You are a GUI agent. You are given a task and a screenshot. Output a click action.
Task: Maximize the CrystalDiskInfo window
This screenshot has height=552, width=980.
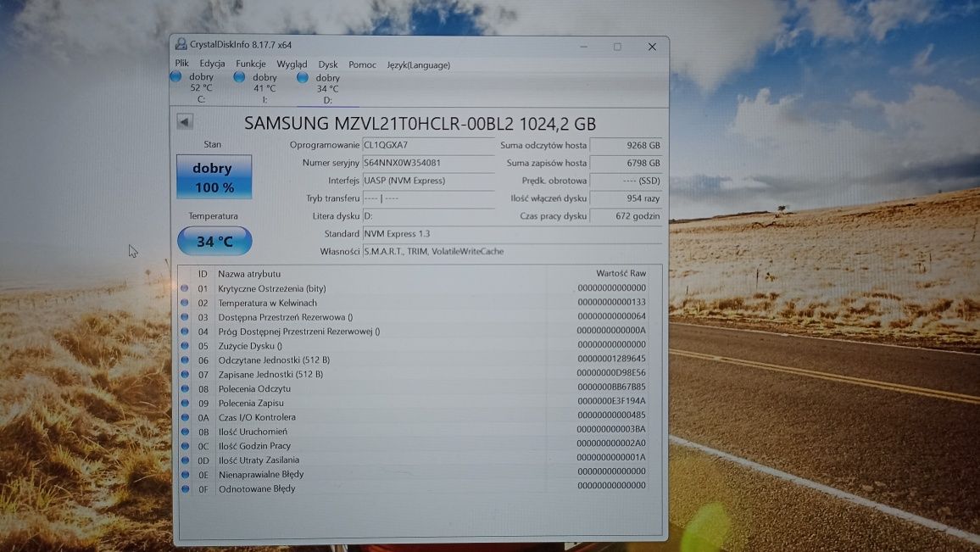[617, 47]
